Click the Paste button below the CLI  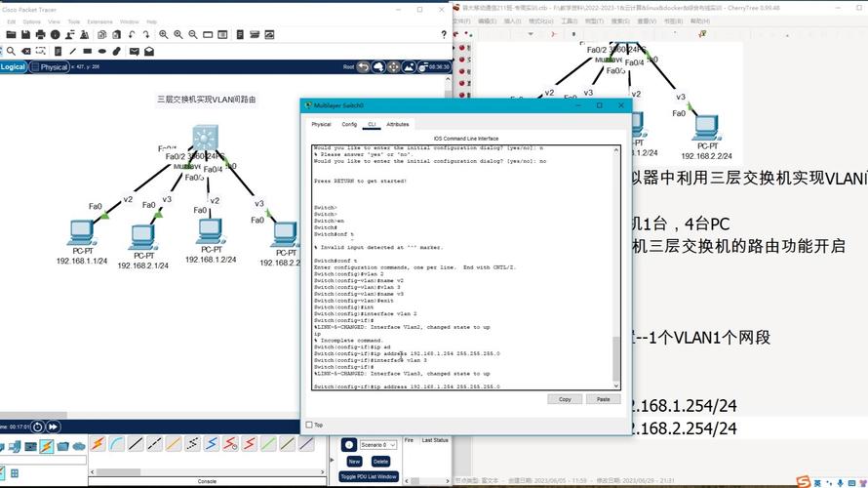(603, 399)
